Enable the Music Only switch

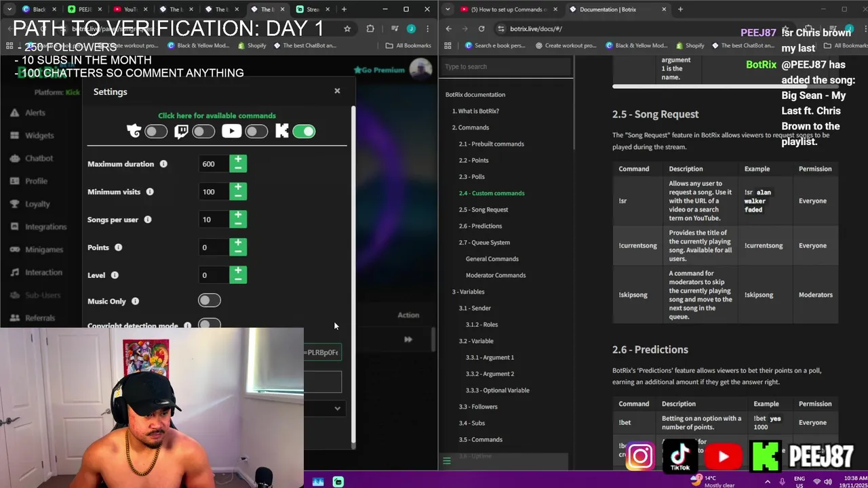(x=210, y=300)
